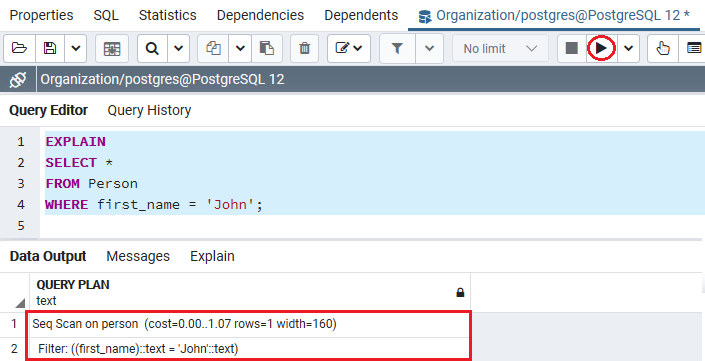This screenshot has height=361, width=705.
Task: Stop the running query
Action: pos(571,48)
